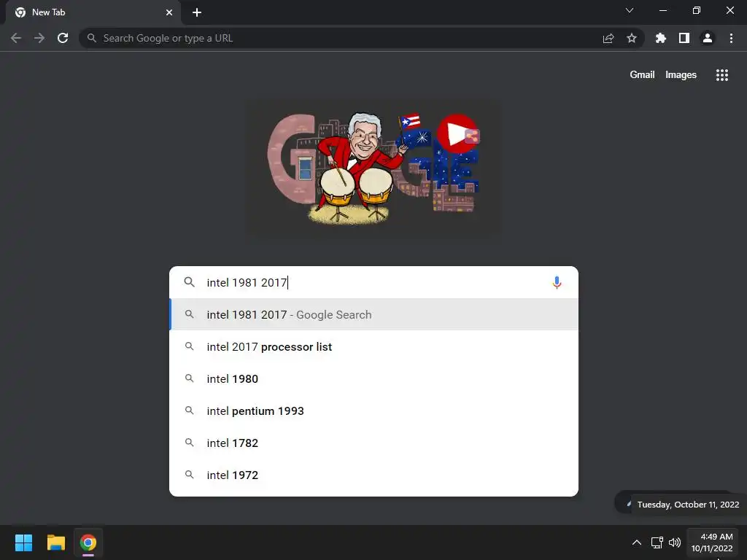Open the tab search chevron
Image resolution: width=747 pixels, height=560 pixels.
tap(630, 10)
